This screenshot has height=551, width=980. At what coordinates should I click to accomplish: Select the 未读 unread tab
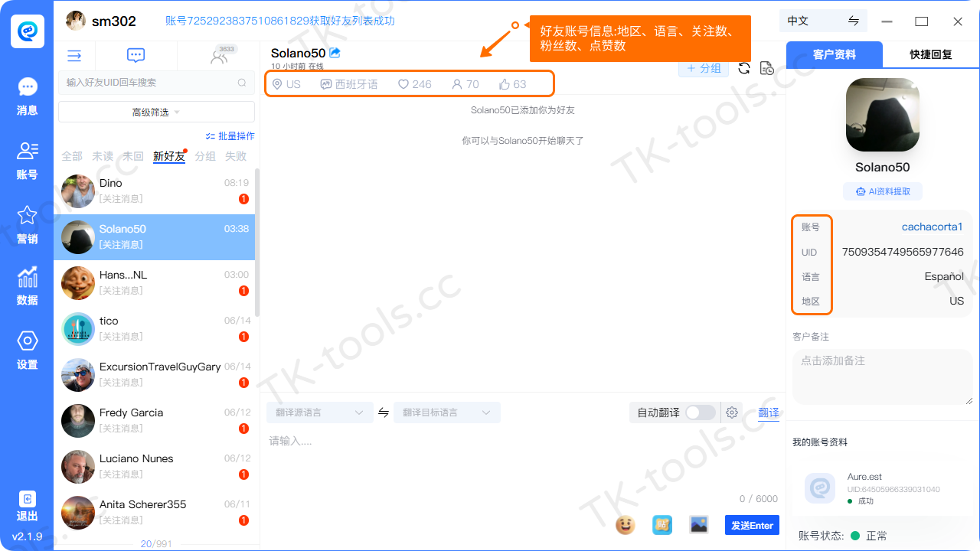(103, 156)
